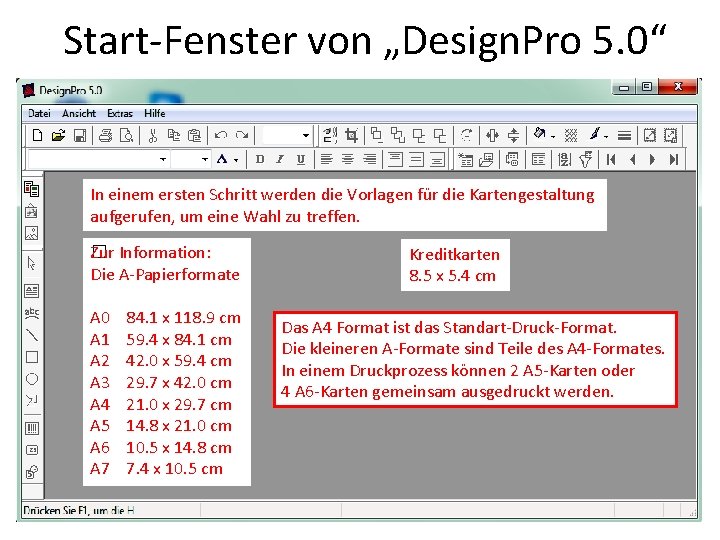
Task: Click the sort database icon
Action: coord(564,159)
